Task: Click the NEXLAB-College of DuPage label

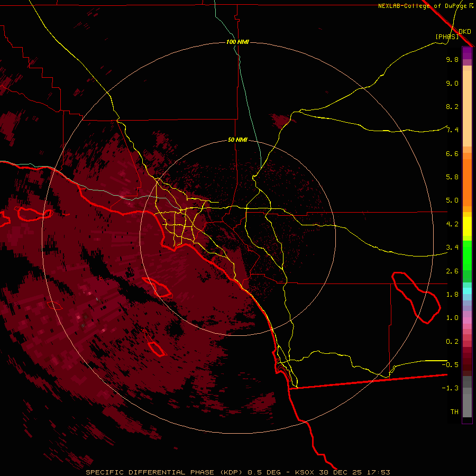Action: 423,6
